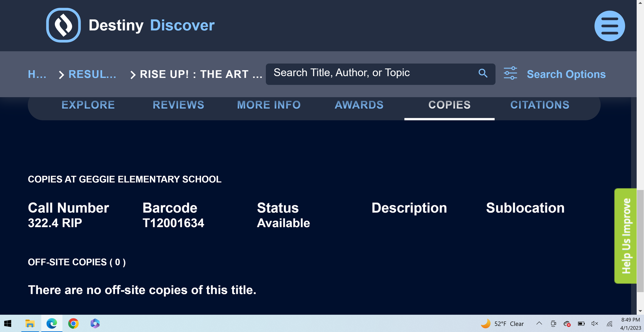Click the Search Options sliders icon
Screen dimensions: 644x332
pos(510,73)
